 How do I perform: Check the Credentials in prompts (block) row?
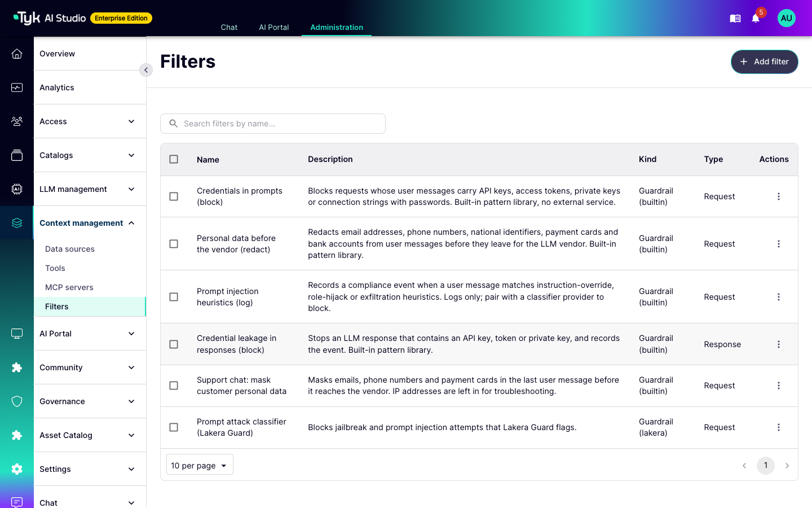[174, 196]
